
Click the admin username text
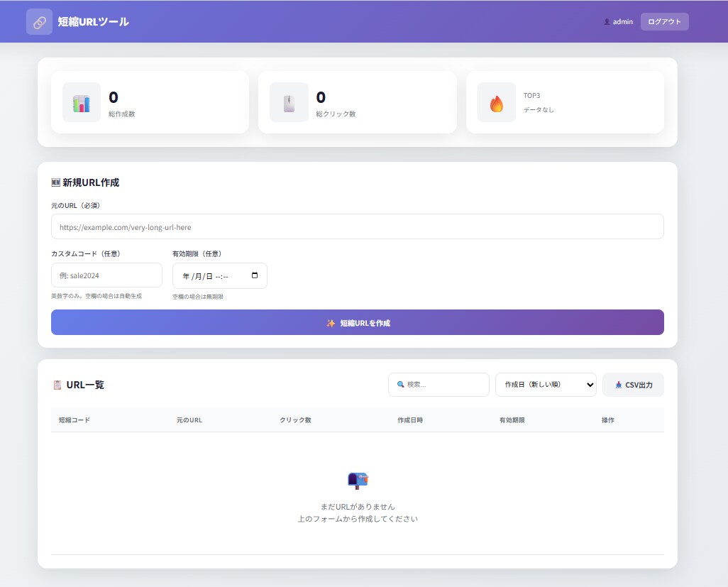click(622, 22)
